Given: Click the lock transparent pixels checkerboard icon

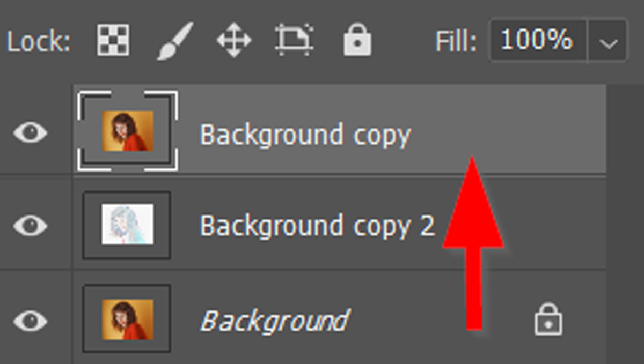Looking at the screenshot, I should 113,40.
